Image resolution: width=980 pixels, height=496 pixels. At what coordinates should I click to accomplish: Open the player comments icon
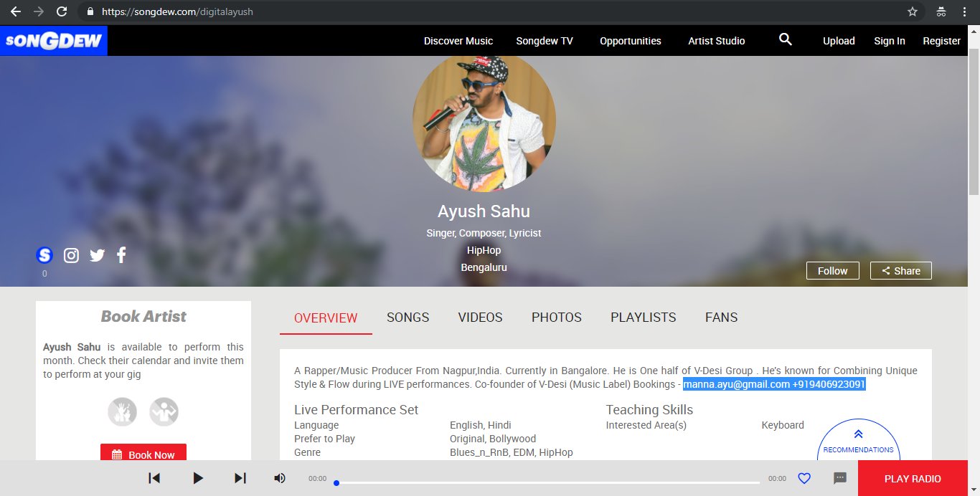(840, 478)
